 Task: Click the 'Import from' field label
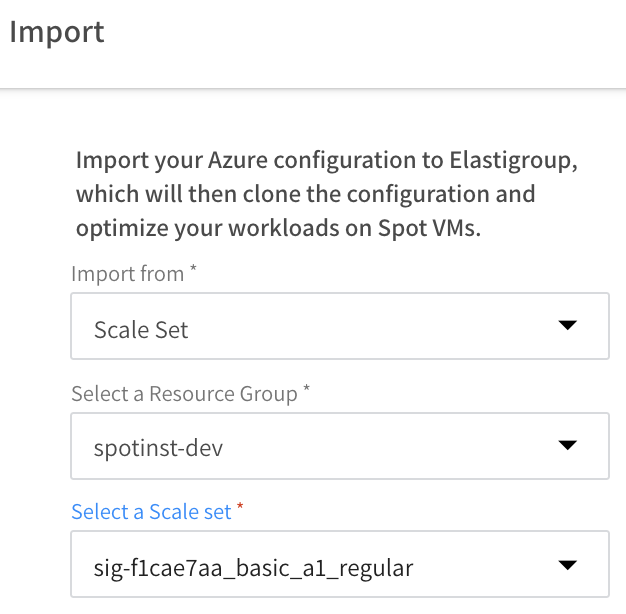(127, 274)
